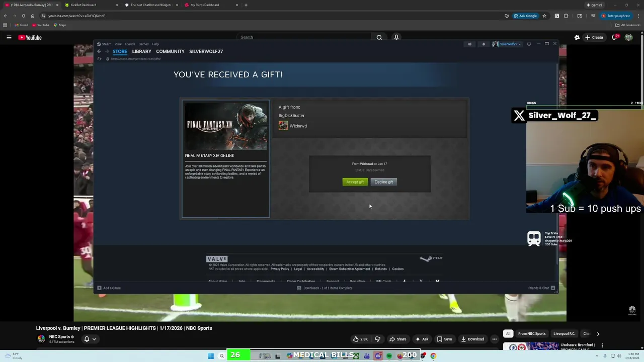Open the Steam STORE tab
The image size is (644, 362).
(x=120, y=51)
